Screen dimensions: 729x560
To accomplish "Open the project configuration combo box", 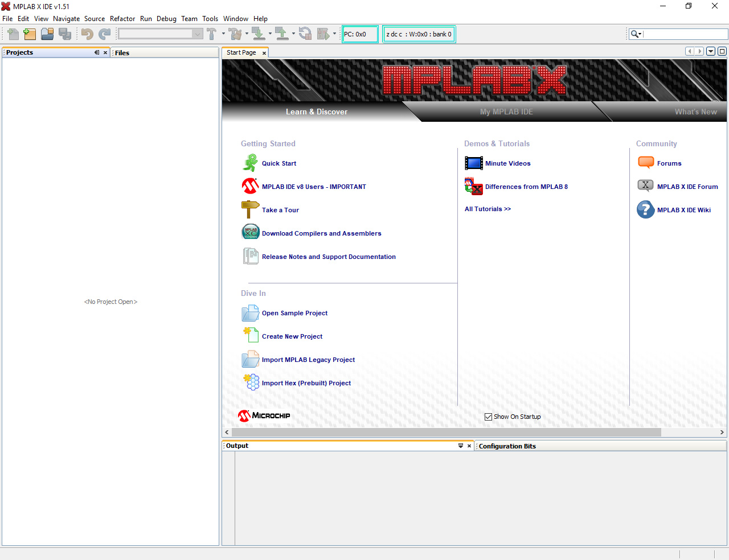I will coord(160,34).
